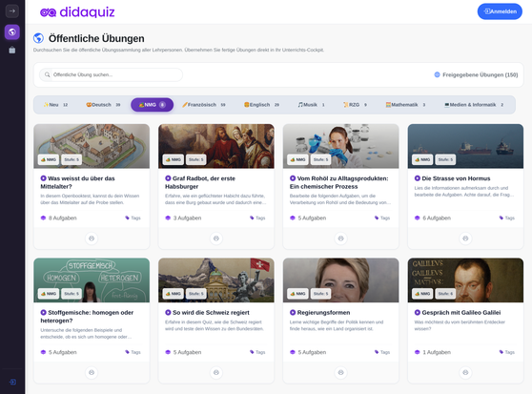Click round icon button under Mittelalter card
The image size is (532, 394).
point(92,238)
